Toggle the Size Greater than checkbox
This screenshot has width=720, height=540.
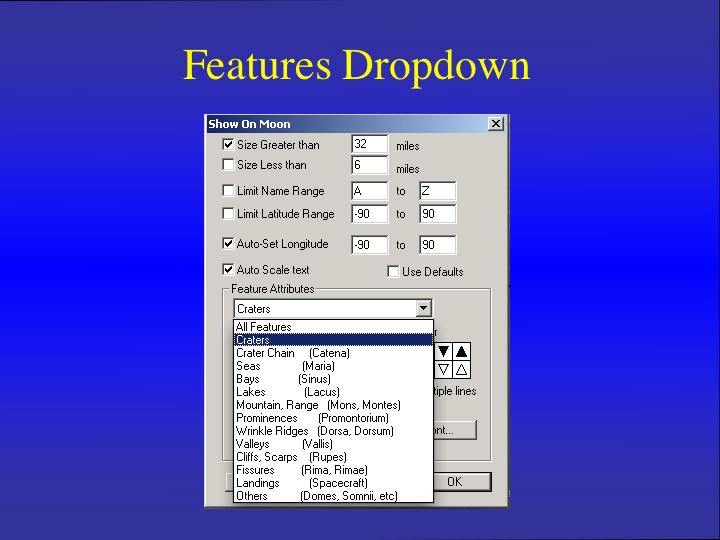click(x=228, y=145)
